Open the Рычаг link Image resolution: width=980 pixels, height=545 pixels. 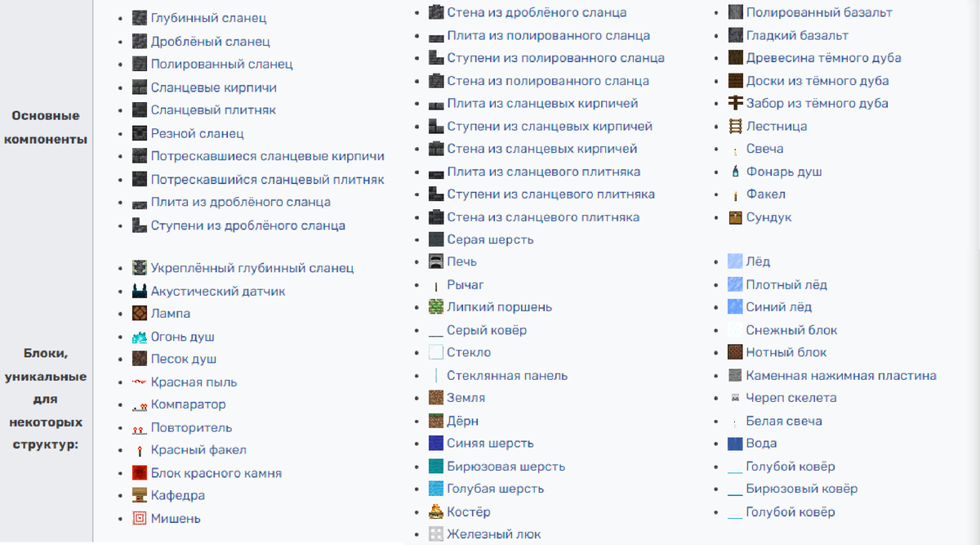[x=465, y=284]
